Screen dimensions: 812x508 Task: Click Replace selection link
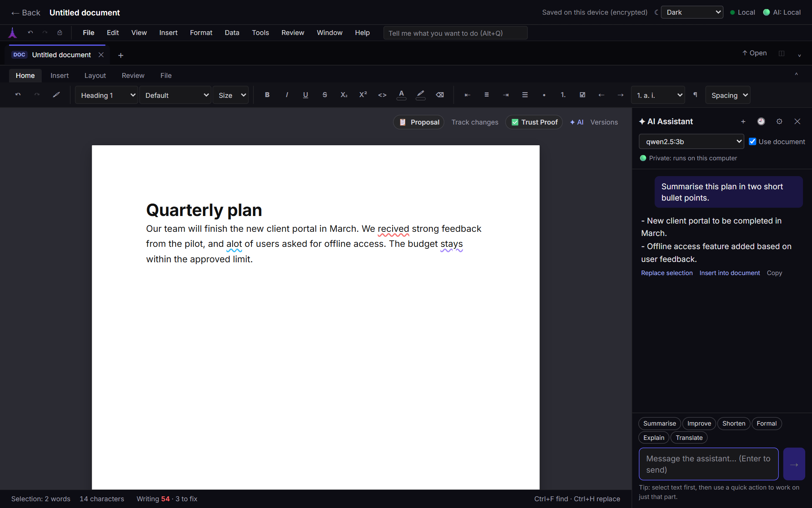[x=667, y=273]
